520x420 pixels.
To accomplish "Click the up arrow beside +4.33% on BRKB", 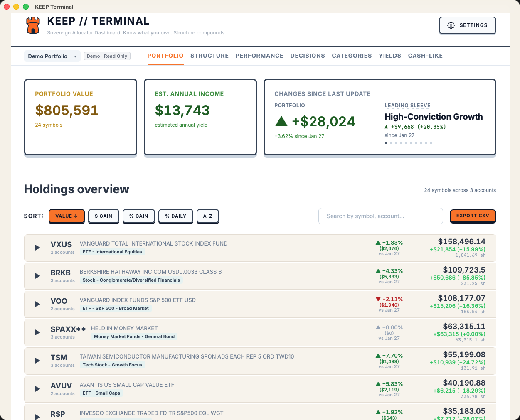I will coord(378,271).
